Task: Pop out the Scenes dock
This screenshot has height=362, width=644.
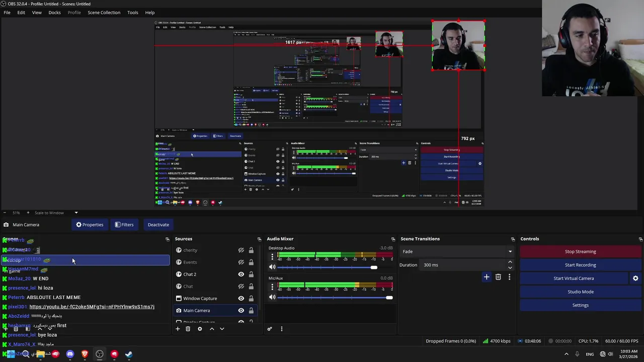Action: point(168,239)
